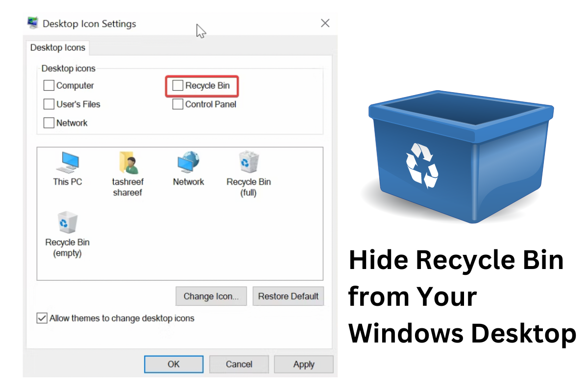Click the Apply button
Screen dimensions: 588x392
click(x=303, y=364)
